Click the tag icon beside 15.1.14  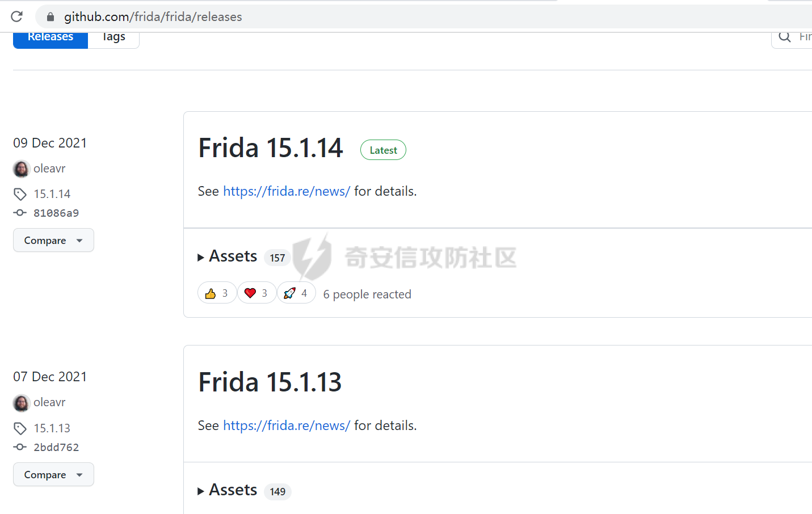[20, 194]
